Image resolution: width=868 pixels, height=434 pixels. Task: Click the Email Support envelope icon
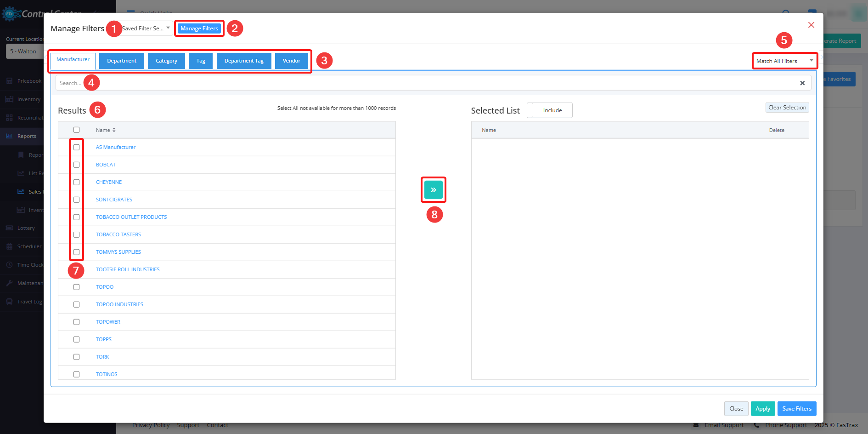pos(696,425)
